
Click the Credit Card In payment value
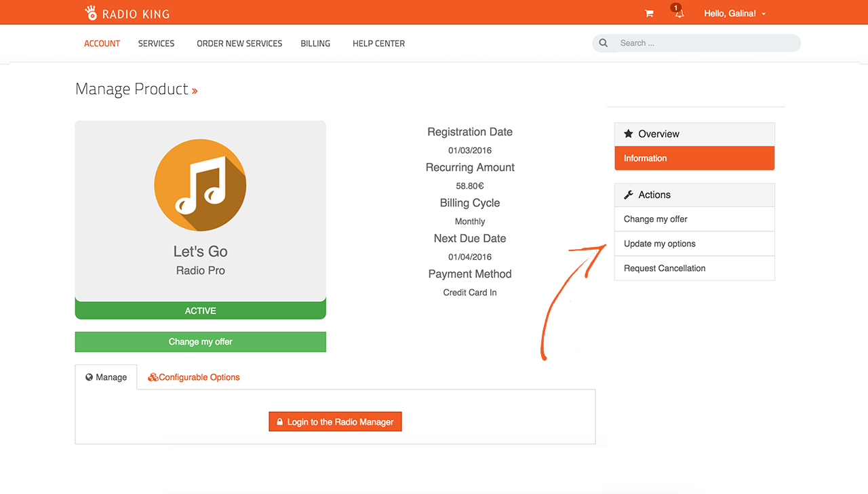[x=470, y=292]
